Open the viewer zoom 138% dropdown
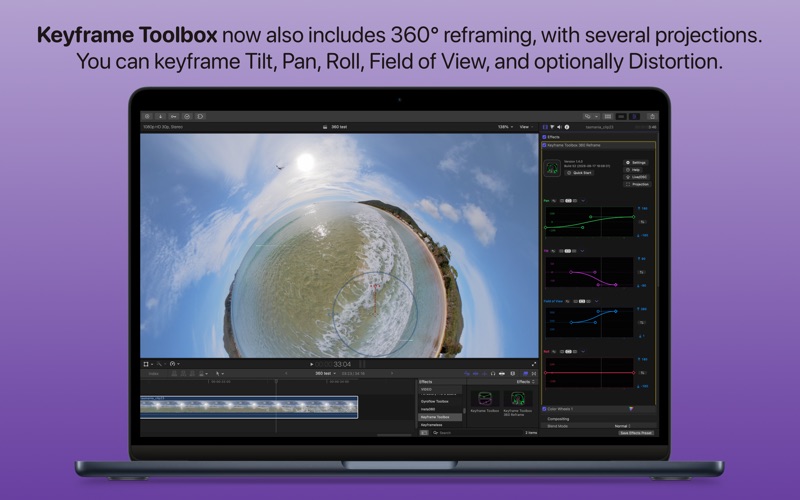 [x=505, y=127]
